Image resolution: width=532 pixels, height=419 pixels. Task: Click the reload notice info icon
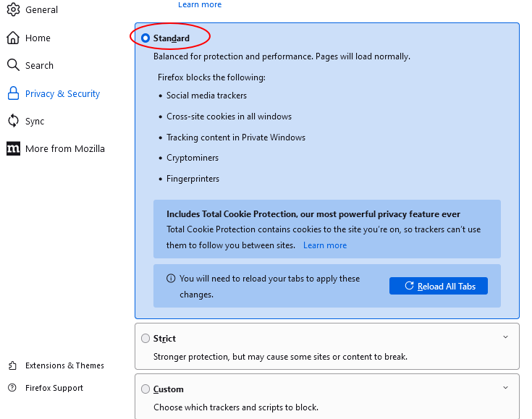[x=171, y=279]
